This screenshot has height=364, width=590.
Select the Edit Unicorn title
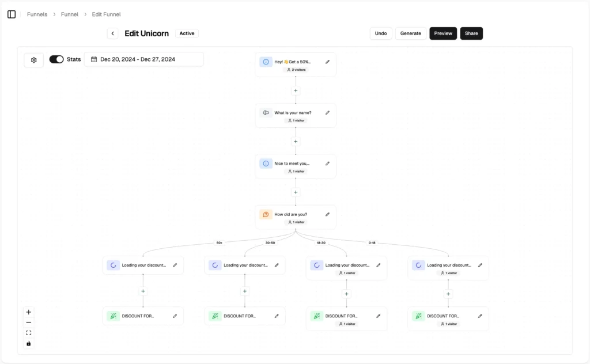[146, 33]
